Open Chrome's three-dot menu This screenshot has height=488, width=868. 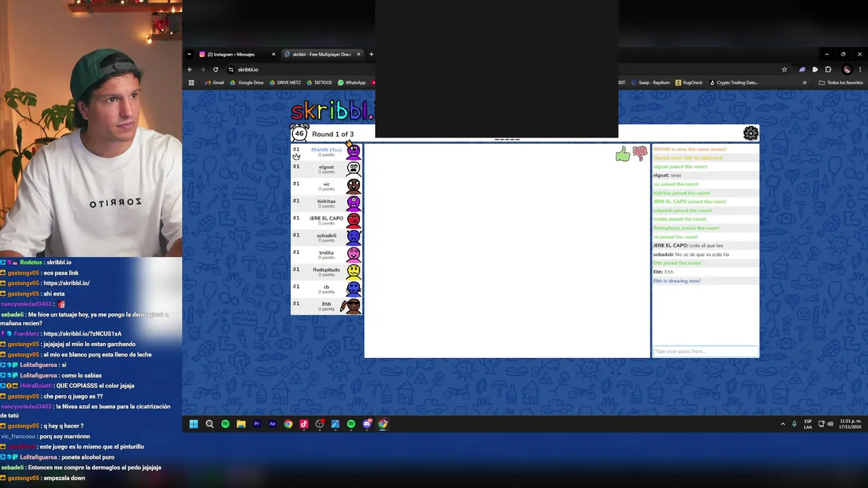click(x=861, y=69)
